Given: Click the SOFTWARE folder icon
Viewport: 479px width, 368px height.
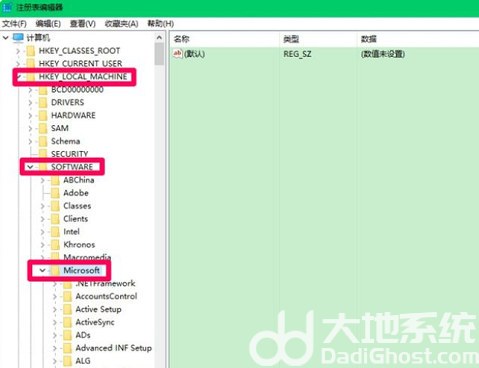Looking at the screenshot, I should pyautogui.click(x=43, y=167).
